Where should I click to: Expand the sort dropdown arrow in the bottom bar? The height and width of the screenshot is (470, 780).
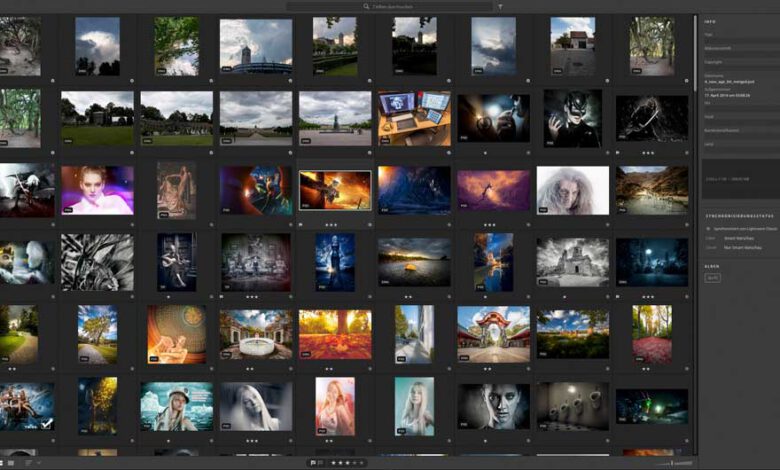coord(38,463)
